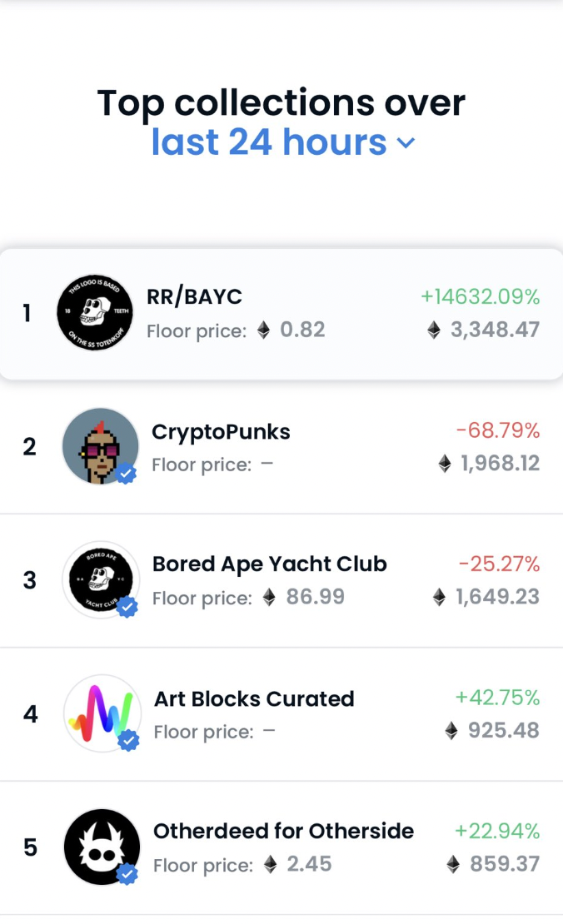The width and height of the screenshot is (563, 924).
Task: Open the Otherdeed for Otherside title
Action: click(x=283, y=832)
